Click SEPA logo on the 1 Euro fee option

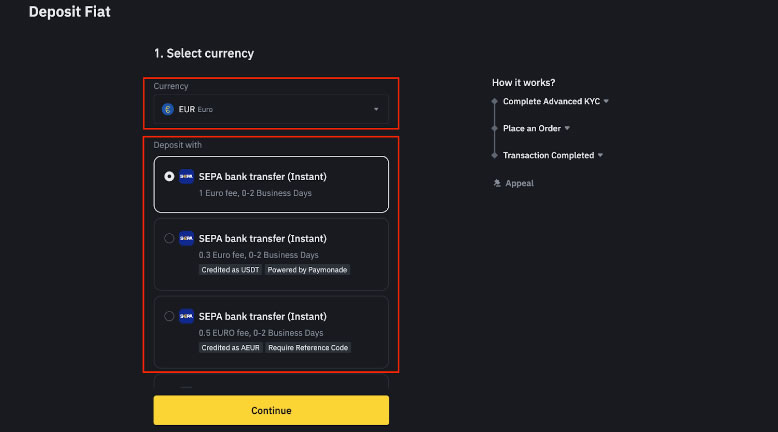[186, 177]
